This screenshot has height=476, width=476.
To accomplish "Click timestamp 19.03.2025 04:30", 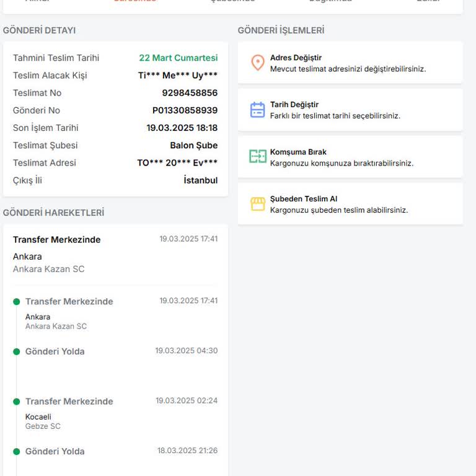I will (187, 351).
